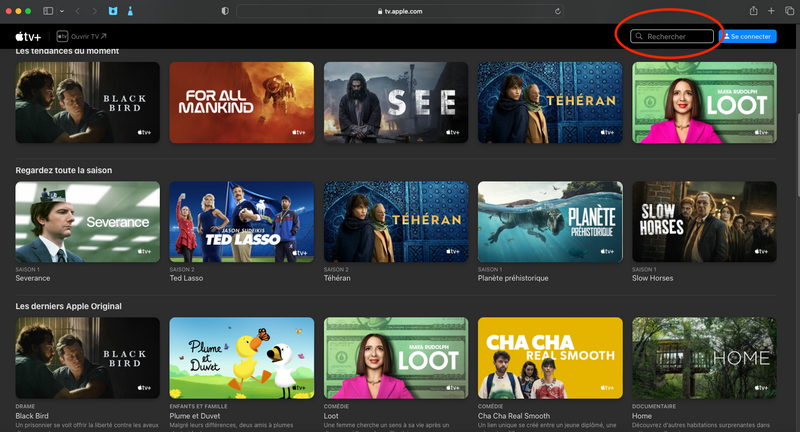This screenshot has width=800, height=432.
Task: Open the Slow Horses thumbnail
Action: click(x=705, y=222)
